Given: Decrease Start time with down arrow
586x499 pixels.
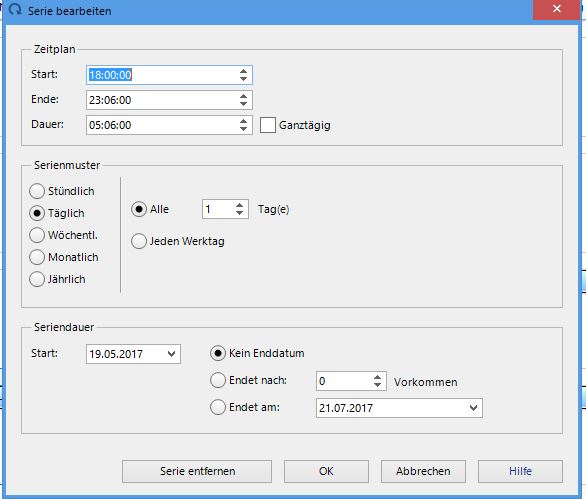Looking at the screenshot, I should pyautogui.click(x=244, y=79).
